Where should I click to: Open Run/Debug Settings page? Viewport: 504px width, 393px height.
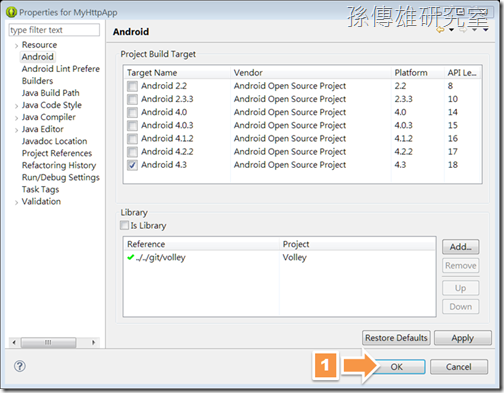61,177
